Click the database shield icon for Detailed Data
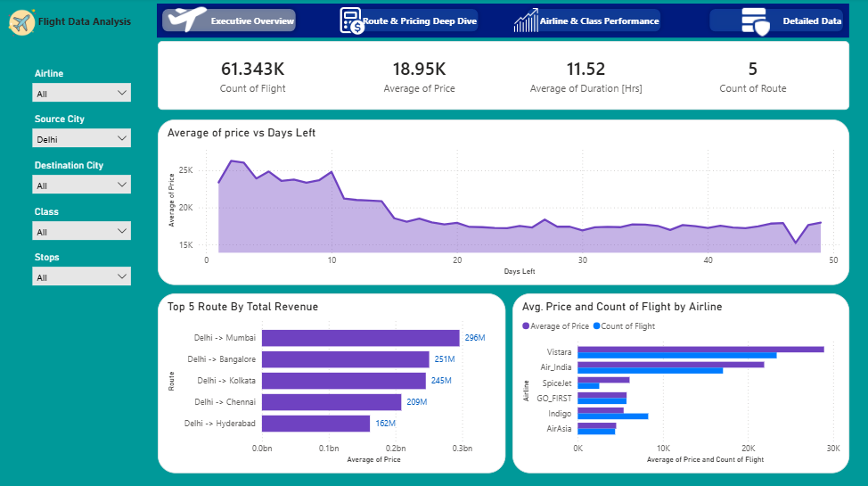This screenshot has width=868, height=486. tap(756, 21)
